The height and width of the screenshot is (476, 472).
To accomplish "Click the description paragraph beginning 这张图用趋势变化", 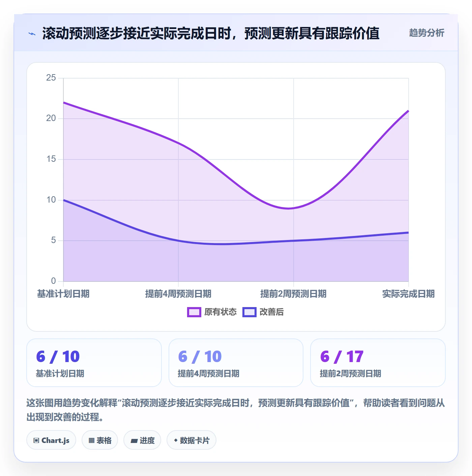I will coord(236,410).
